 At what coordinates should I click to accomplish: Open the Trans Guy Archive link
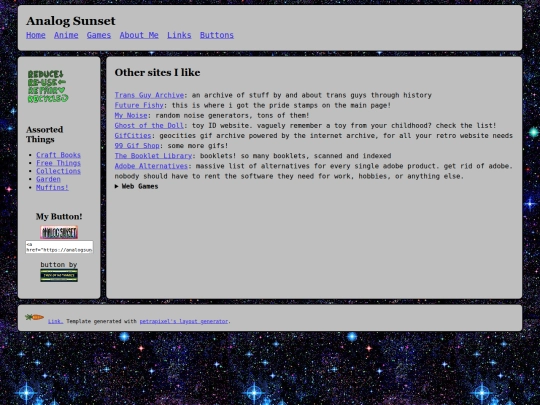click(x=149, y=95)
